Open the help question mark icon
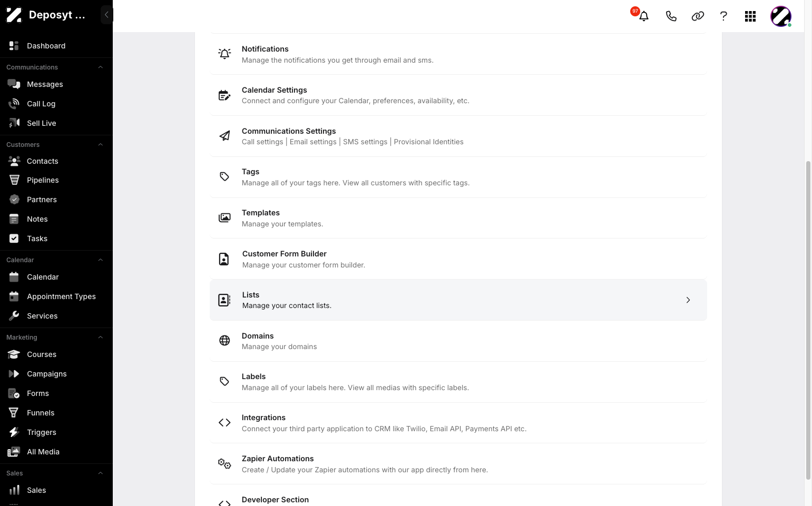 click(x=723, y=16)
